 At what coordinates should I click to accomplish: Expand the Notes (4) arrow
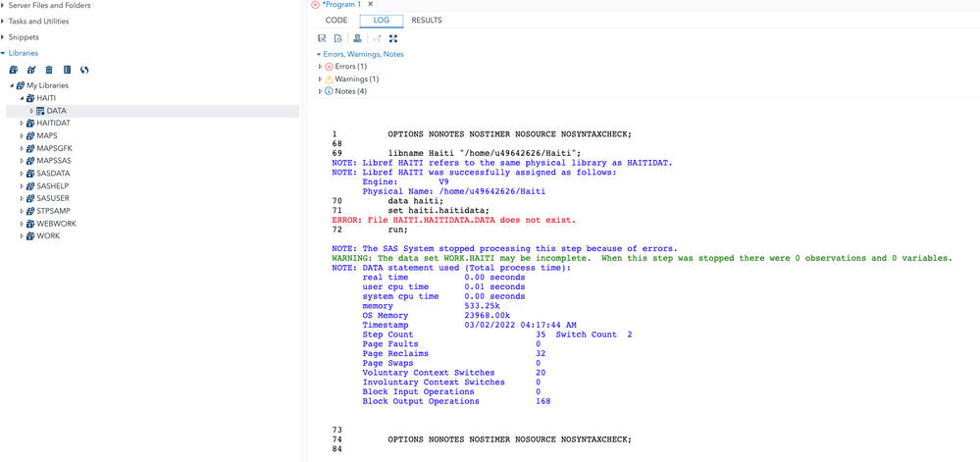pyautogui.click(x=321, y=91)
